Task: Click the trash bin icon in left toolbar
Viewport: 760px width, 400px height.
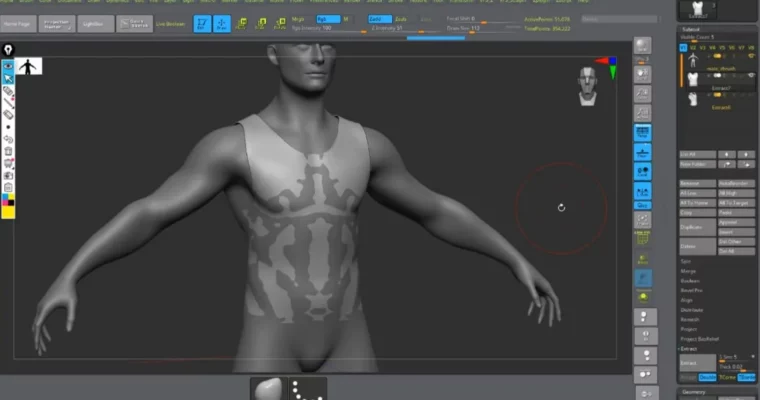Action: pos(8,151)
